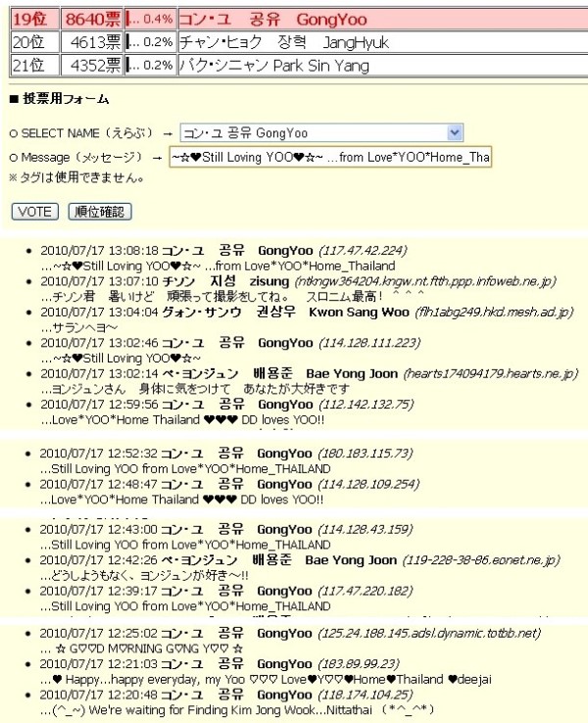The height and width of the screenshot is (723, 588).
Task: Click the JangHyuk name in ranking table
Action: click(x=356, y=42)
